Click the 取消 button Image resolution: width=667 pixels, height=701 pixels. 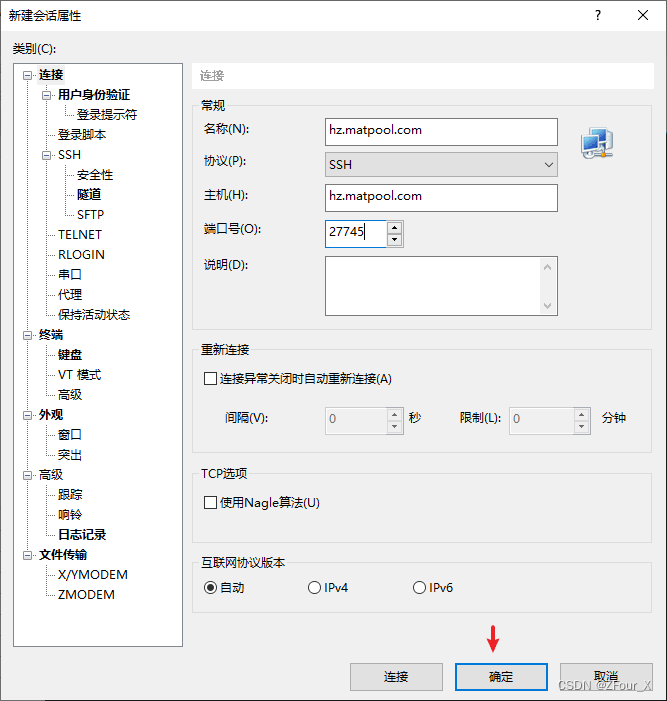(606, 677)
